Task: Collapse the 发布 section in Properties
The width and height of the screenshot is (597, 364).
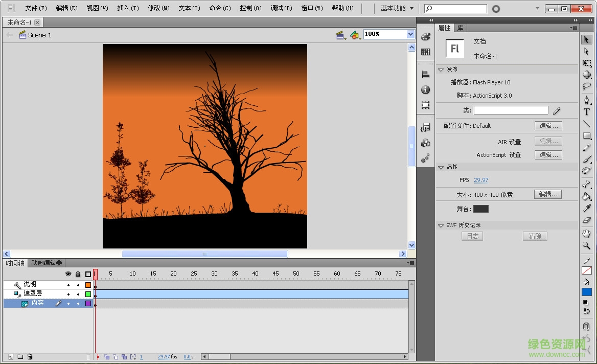Action: click(x=441, y=69)
